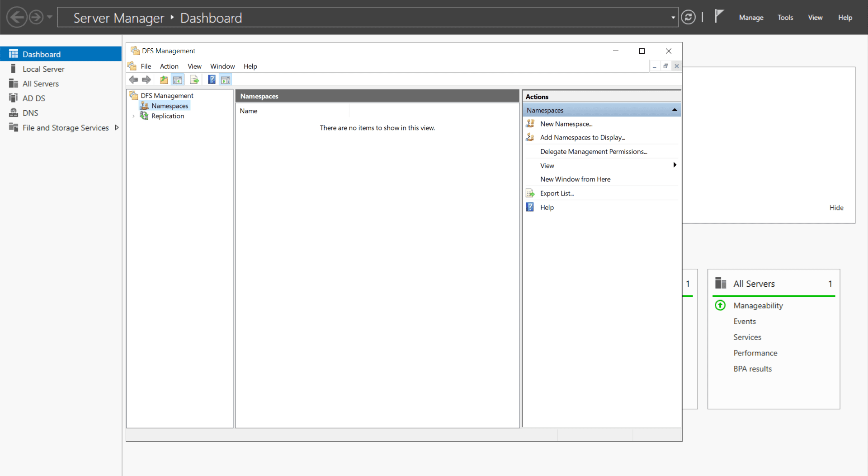Open the All Servers tile heading
The width and height of the screenshot is (868, 476).
754,284
